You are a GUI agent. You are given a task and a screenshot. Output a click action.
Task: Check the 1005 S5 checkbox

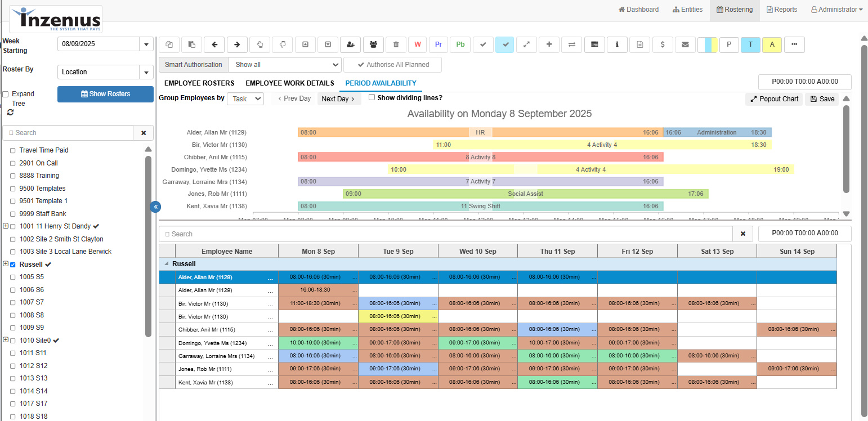[x=12, y=277]
